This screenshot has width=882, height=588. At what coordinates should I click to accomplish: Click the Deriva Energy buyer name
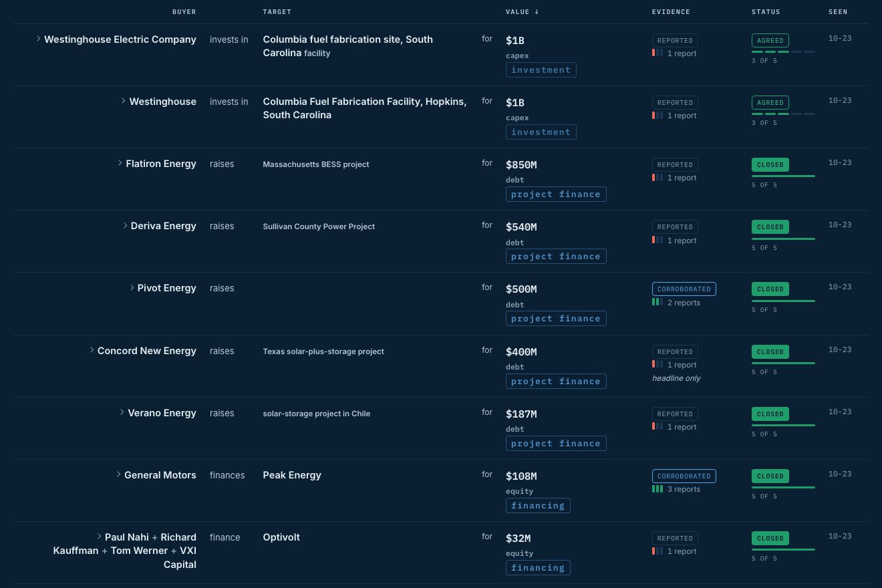[164, 226]
